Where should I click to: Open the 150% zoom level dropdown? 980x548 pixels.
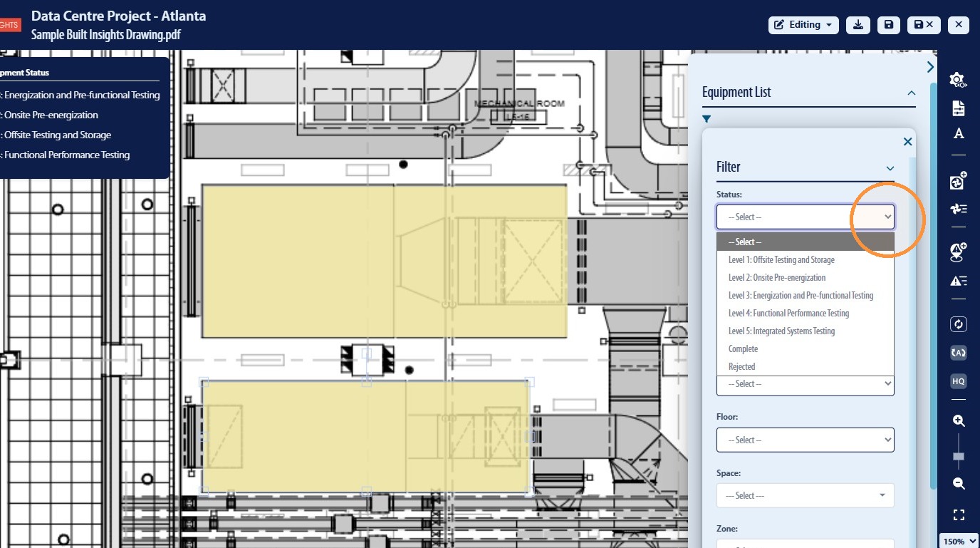click(x=959, y=541)
